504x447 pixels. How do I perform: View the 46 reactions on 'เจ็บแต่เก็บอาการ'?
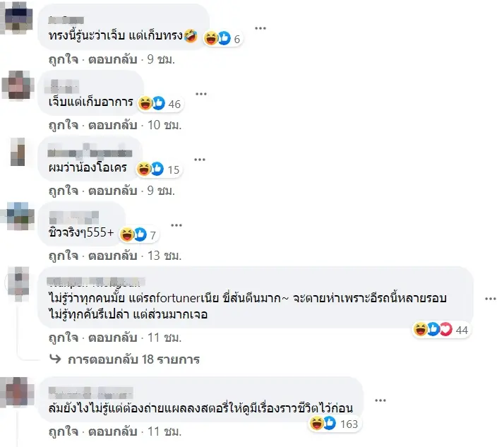(x=160, y=104)
